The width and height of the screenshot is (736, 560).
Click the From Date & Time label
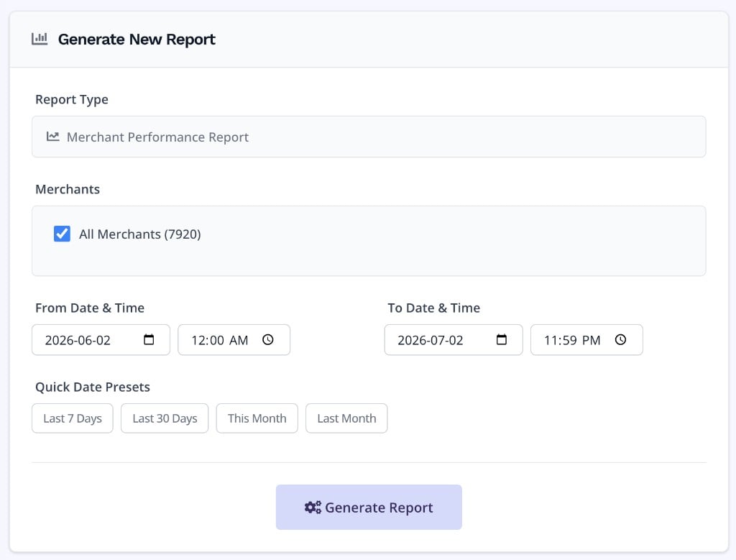tap(90, 308)
